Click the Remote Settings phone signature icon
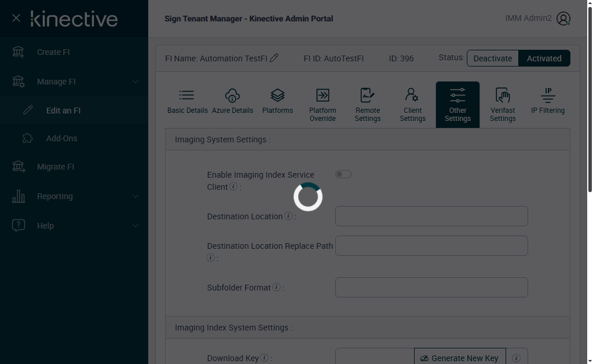The image size is (593, 364). (x=367, y=95)
